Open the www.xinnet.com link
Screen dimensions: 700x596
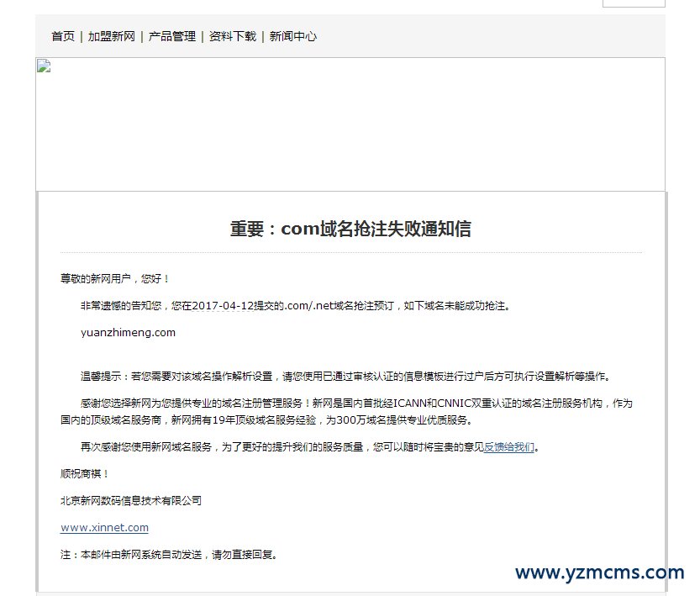click(104, 528)
